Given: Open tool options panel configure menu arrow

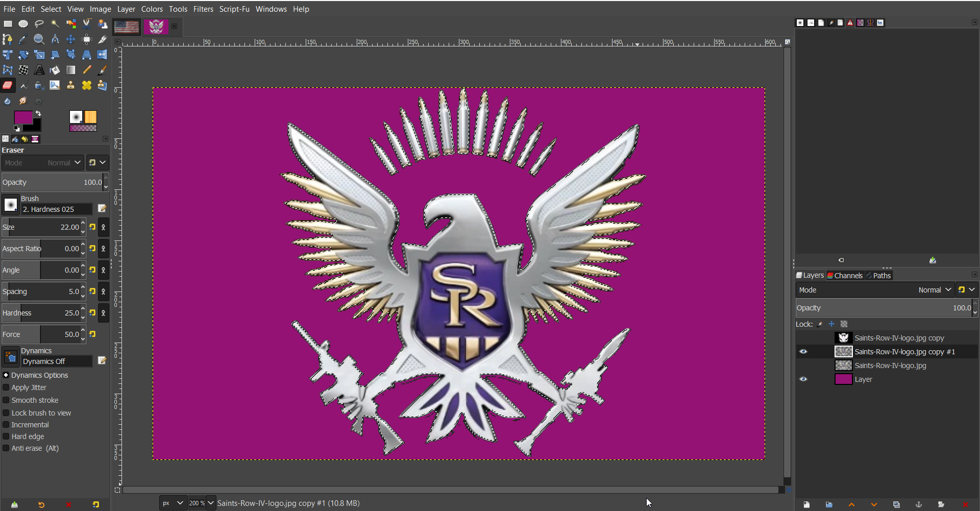Looking at the screenshot, I should pyautogui.click(x=106, y=138).
